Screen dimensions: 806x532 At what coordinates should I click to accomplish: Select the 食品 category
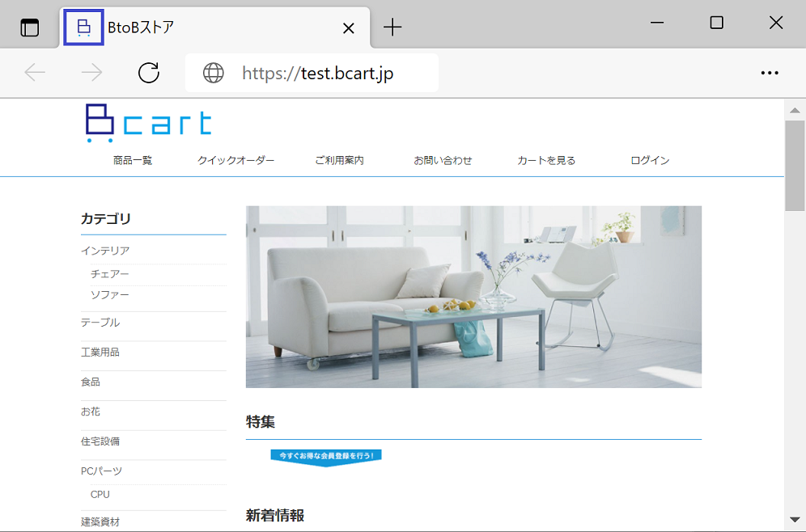91,382
